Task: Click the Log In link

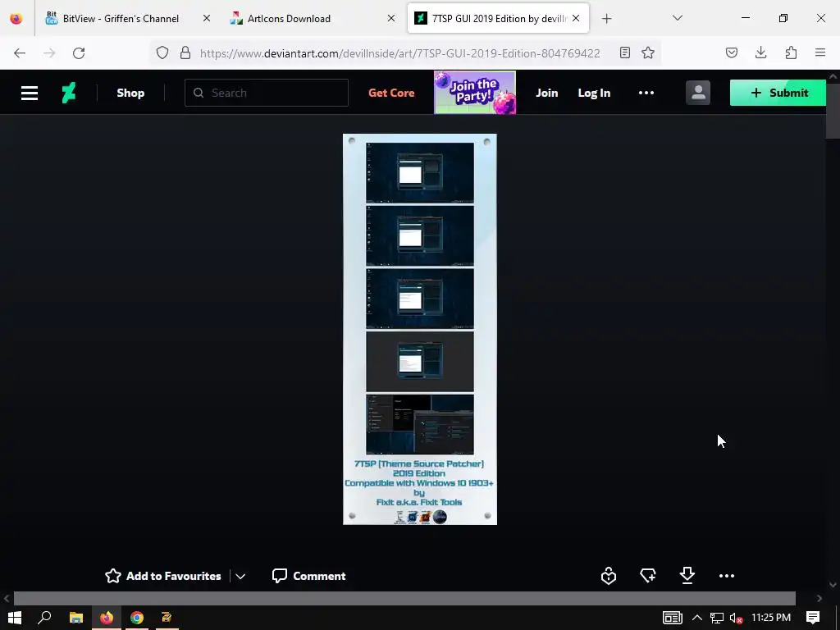Action: click(594, 93)
